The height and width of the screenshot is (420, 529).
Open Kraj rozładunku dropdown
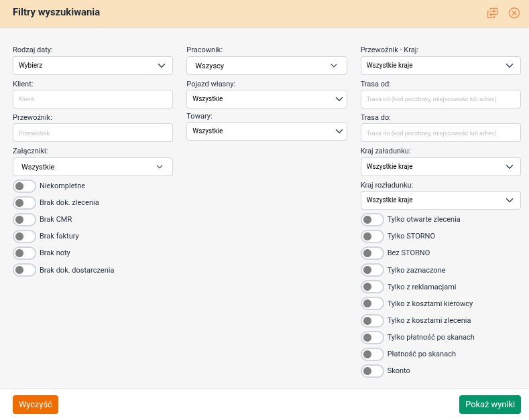point(440,200)
